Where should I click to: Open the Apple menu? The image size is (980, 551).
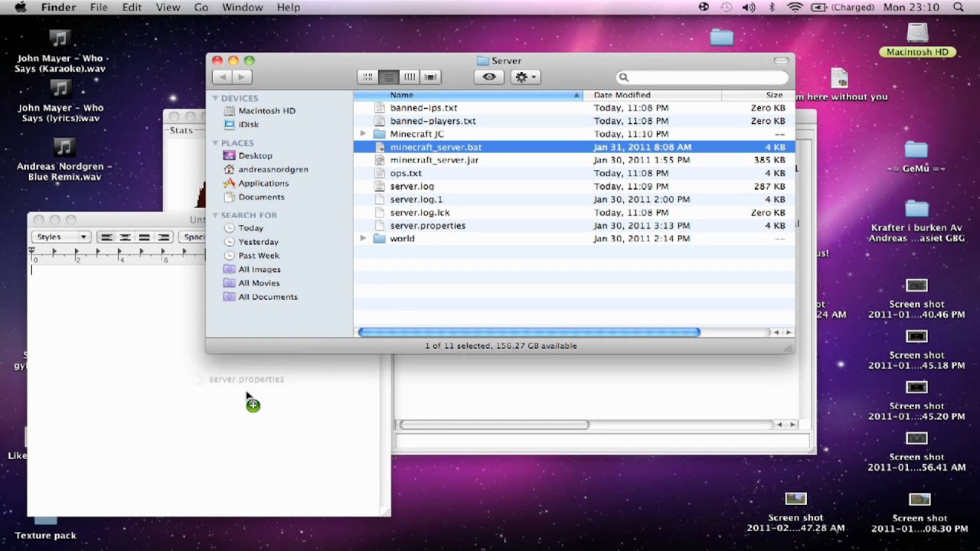click(21, 7)
